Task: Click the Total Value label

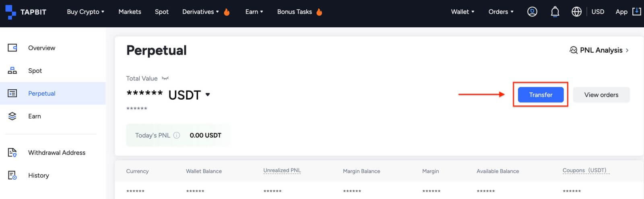Action: click(142, 78)
